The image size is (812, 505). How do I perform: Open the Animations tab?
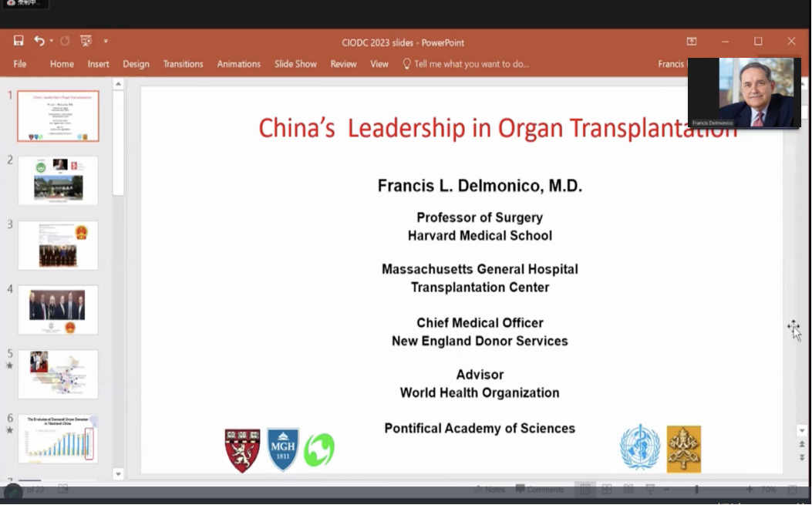(239, 64)
